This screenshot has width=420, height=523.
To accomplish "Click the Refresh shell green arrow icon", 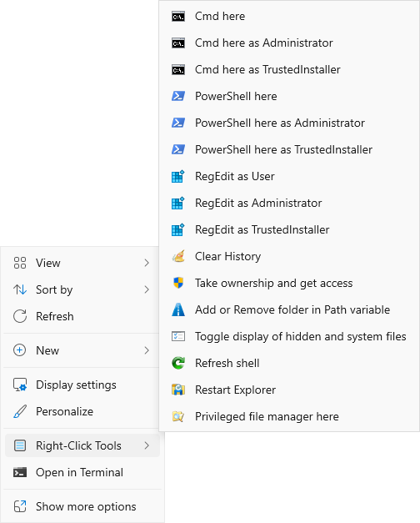I will [178, 363].
